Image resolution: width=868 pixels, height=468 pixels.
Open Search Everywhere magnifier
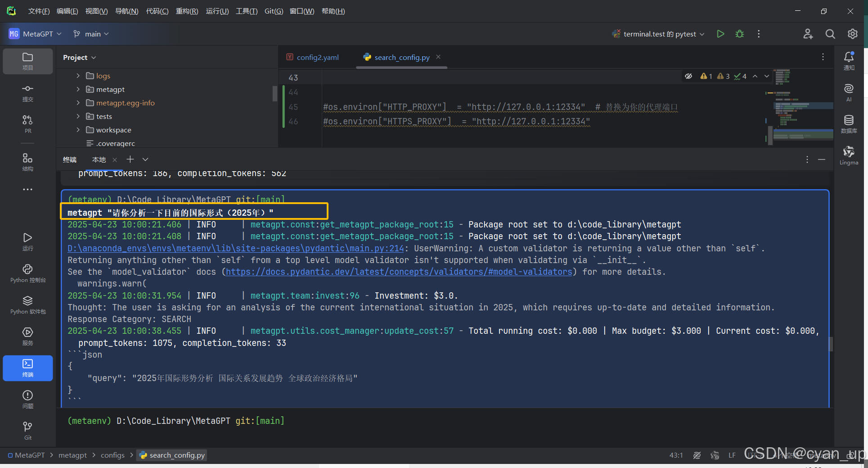830,34
